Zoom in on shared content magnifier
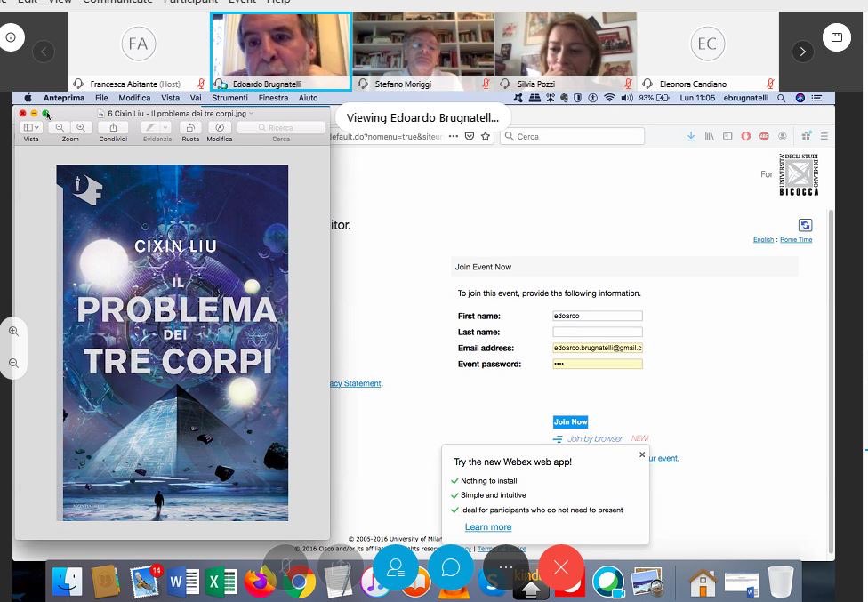 click(14, 331)
